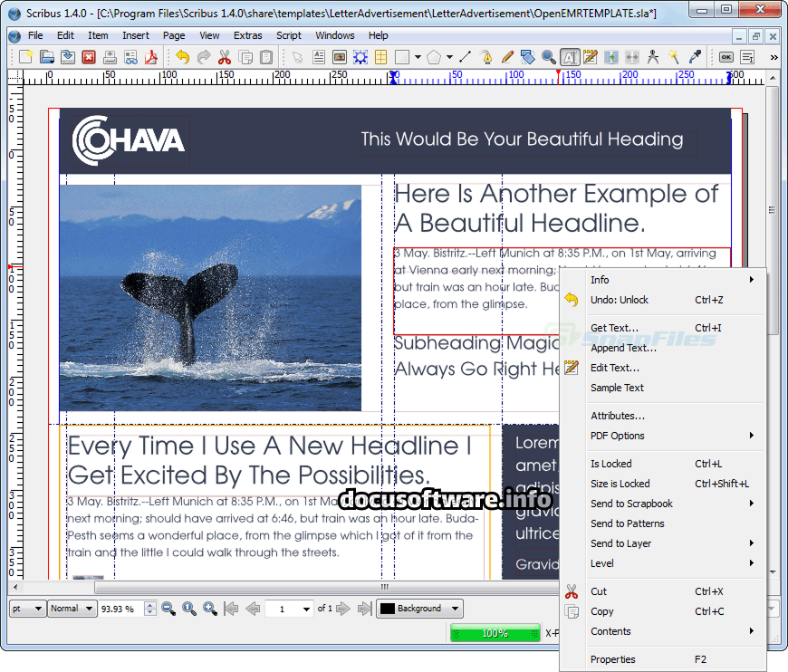
Task: Select the Insert Line tool
Action: 466,57
